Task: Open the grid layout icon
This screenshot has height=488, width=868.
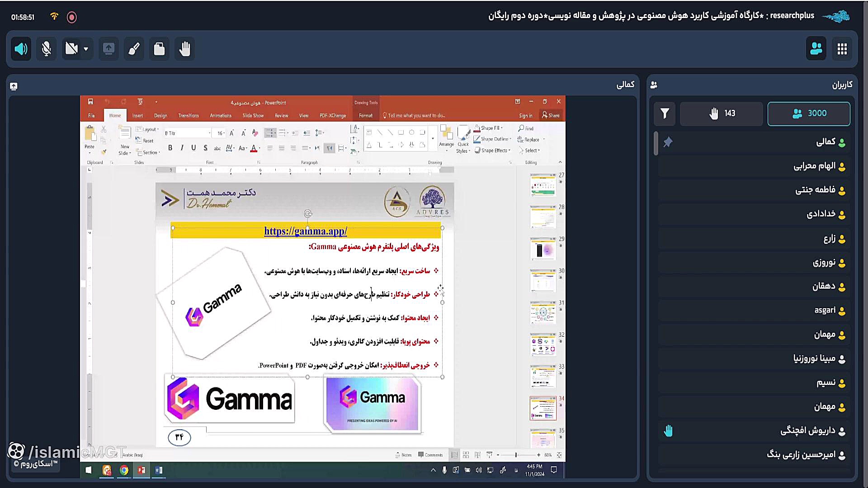Action: coord(842,49)
